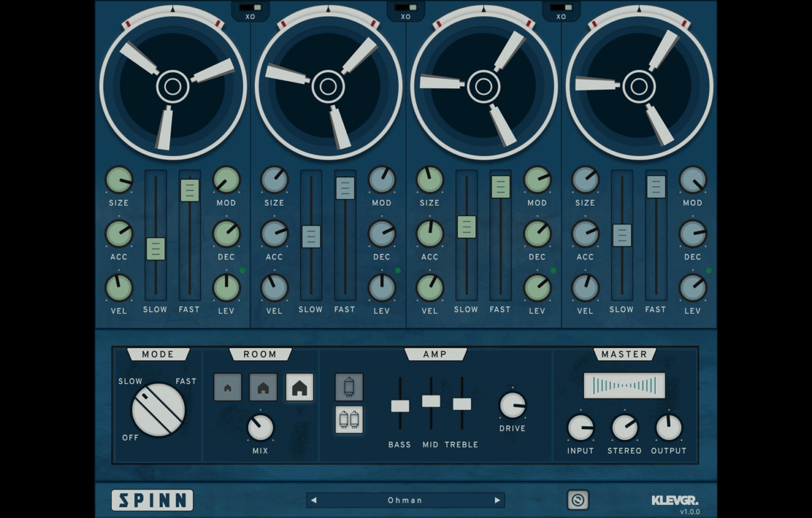The height and width of the screenshot is (518, 812).
Task: Click the master level meter display
Action: pos(624,386)
